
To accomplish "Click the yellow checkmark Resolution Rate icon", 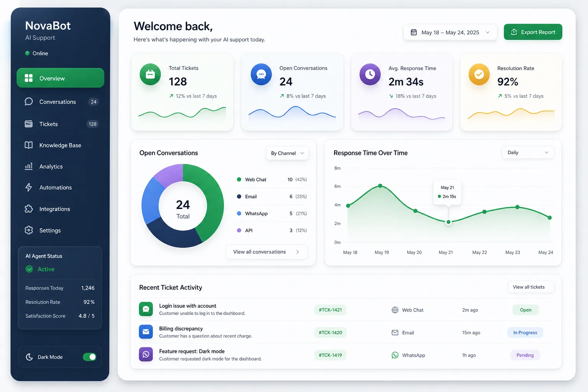I will (479, 74).
